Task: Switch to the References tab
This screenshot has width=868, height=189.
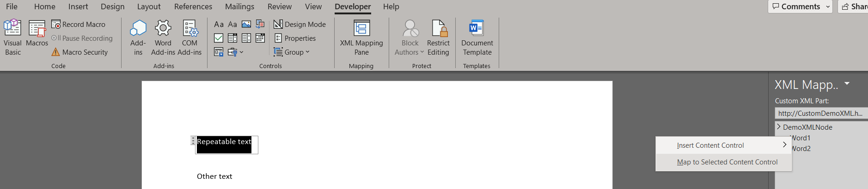Action: coord(193,6)
